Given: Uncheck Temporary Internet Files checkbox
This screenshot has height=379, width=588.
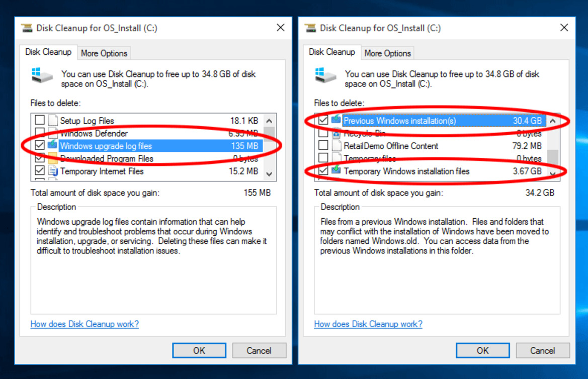Looking at the screenshot, I should pos(39,170).
